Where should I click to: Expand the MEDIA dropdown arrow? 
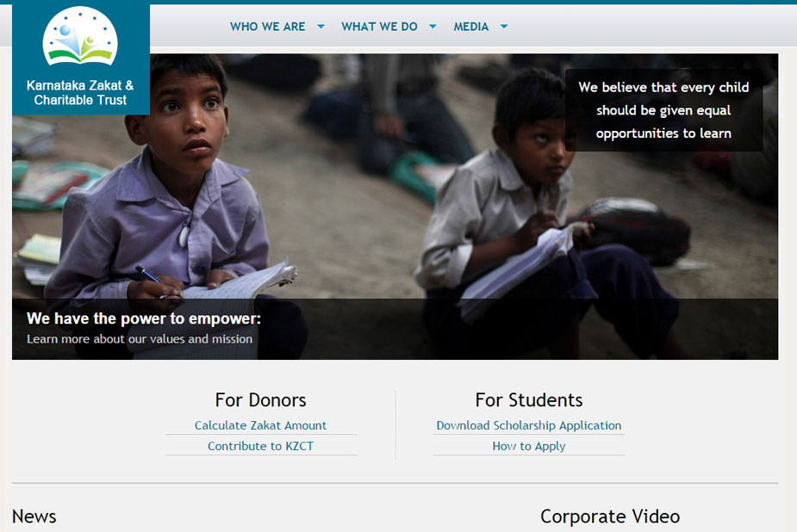tap(504, 27)
